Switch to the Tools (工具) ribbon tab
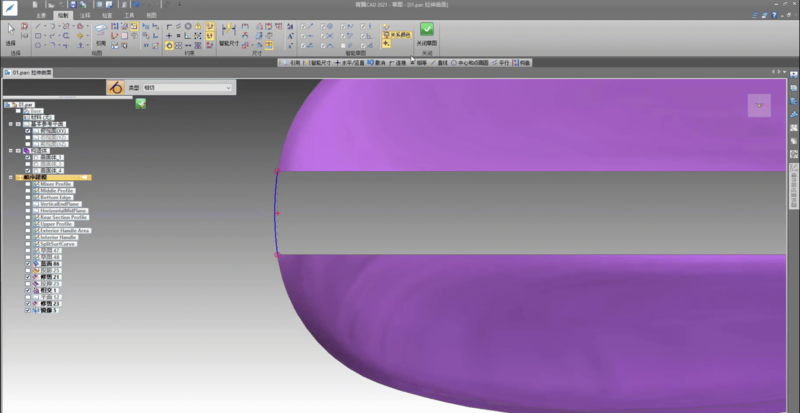800x413 pixels. point(129,16)
